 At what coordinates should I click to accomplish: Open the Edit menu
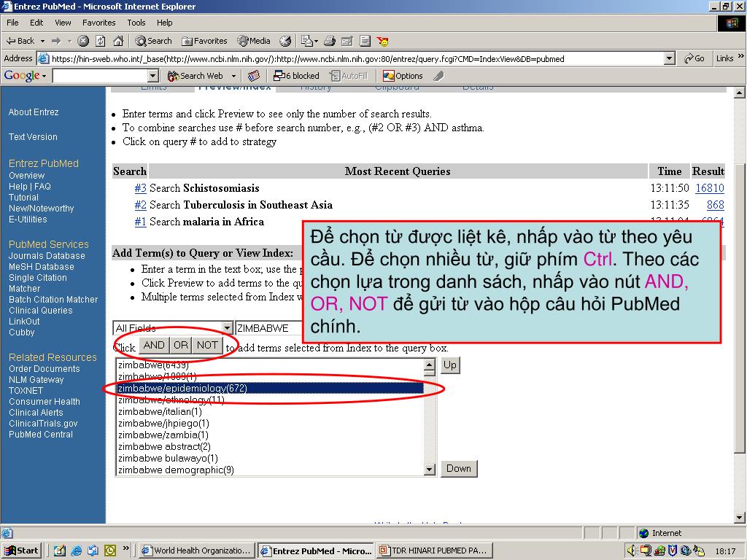tap(36, 23)
